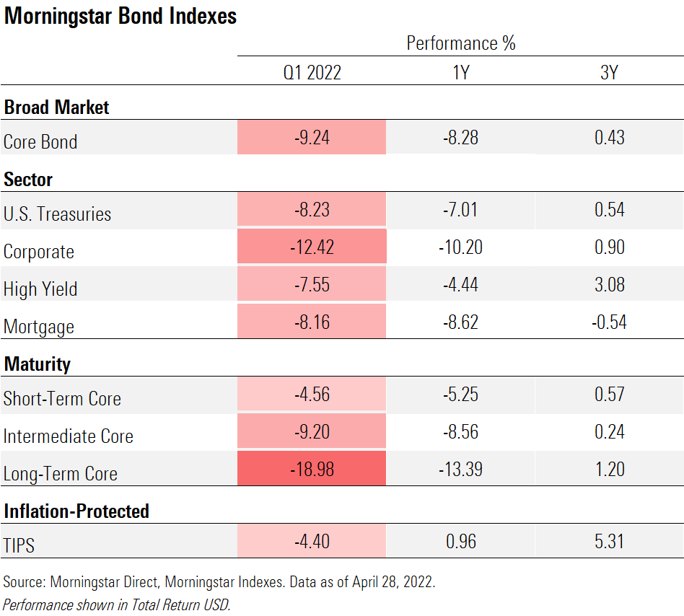Select the High Yield row label
Viewport: 684px width, 616px height.
(40, 289)
